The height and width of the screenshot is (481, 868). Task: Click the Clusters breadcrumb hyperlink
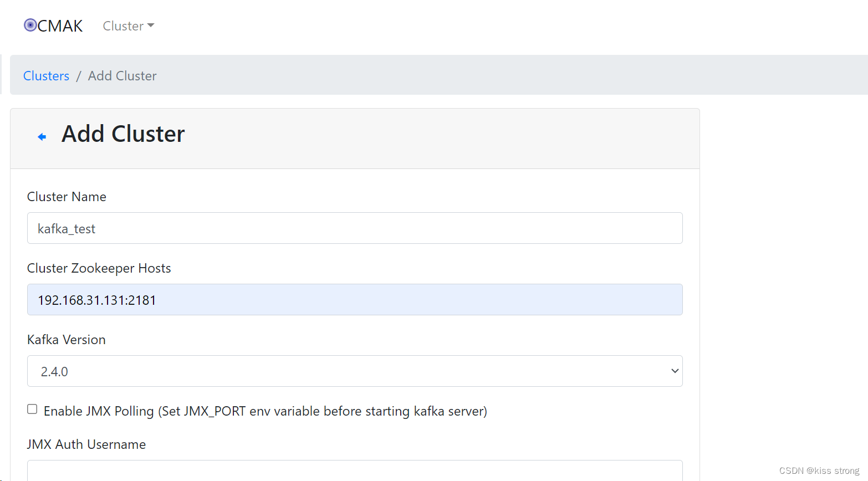(x=46, y=75)
